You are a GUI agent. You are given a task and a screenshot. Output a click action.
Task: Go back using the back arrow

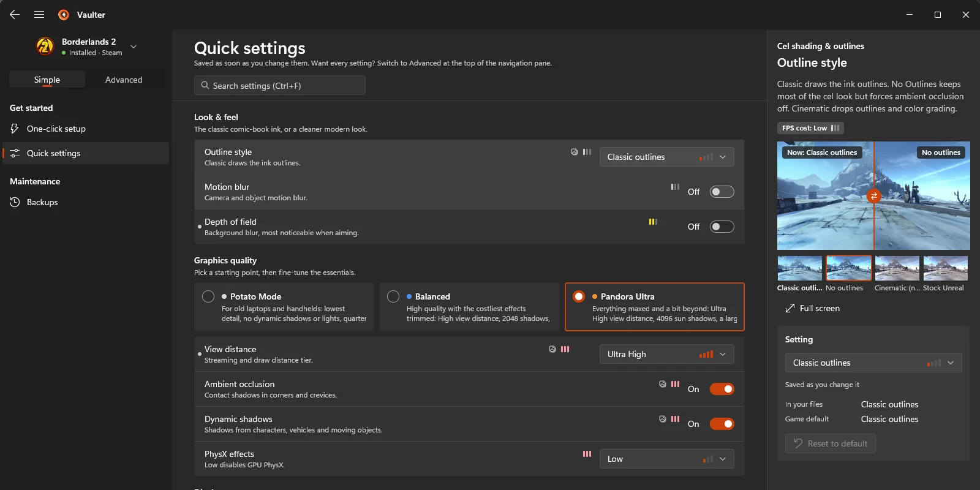pos(15,15)
